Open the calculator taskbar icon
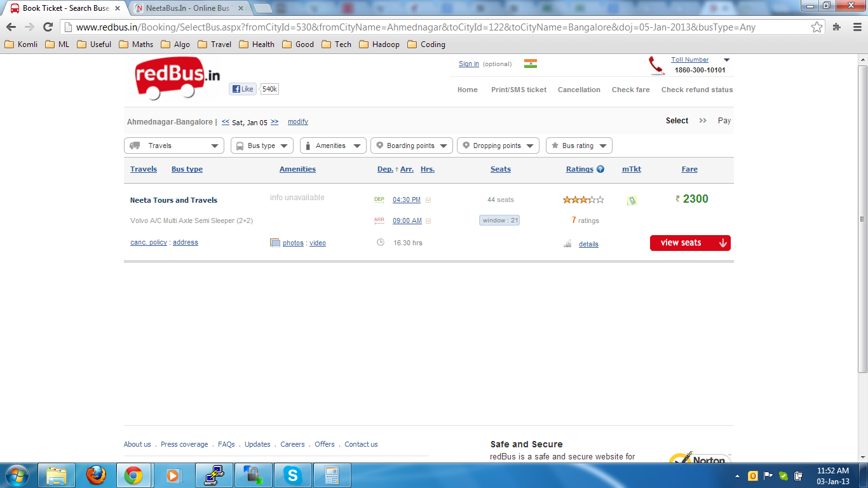The height and width of the screenshot is (488, 868). click(331, 475)
